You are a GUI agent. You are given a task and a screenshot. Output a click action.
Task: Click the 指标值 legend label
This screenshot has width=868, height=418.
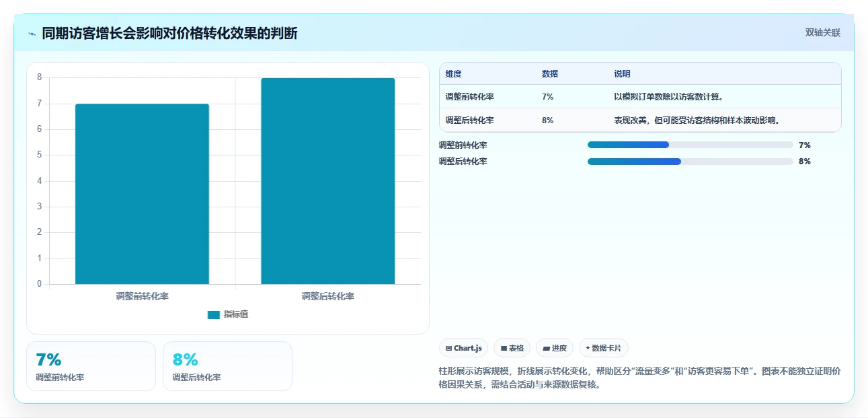(236, 314)
